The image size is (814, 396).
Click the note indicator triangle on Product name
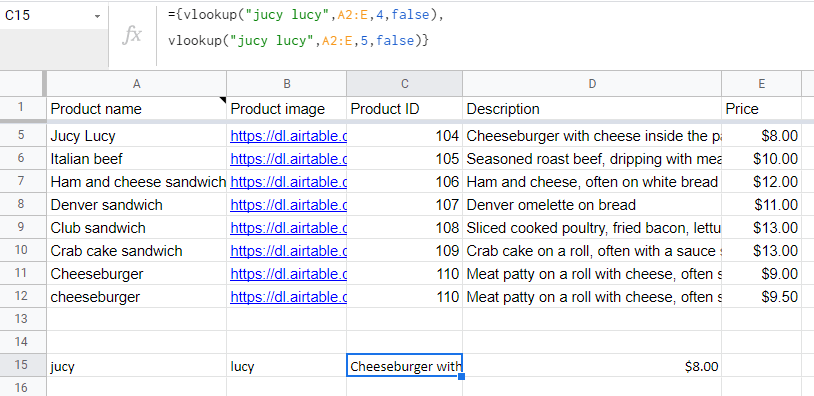[x=224, y=100]
